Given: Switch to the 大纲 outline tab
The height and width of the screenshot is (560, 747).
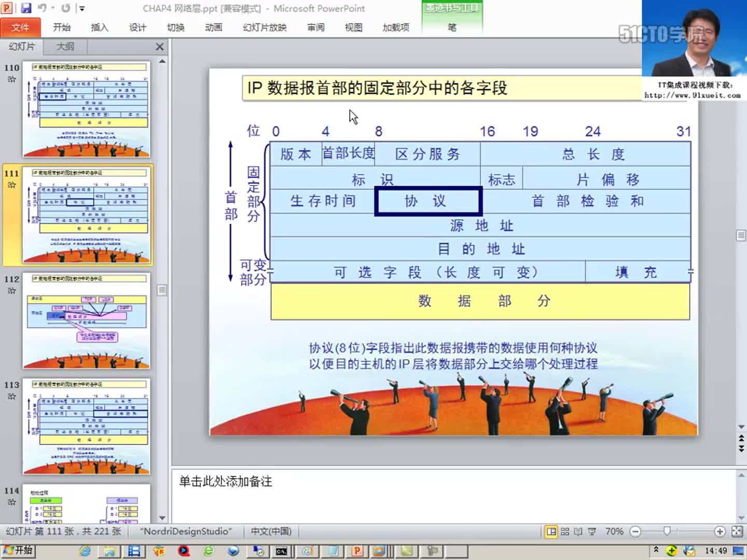Looking at the screenshot, I should (x=65, y=47).
